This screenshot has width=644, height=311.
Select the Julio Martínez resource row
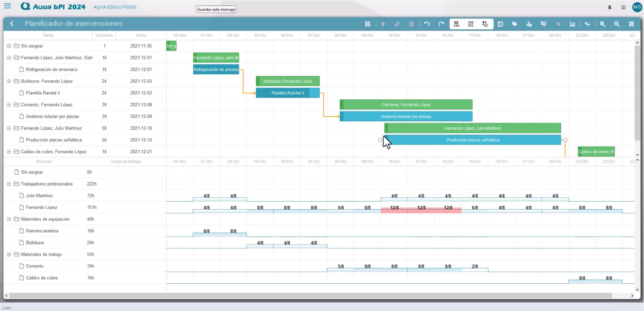[85, 196]
